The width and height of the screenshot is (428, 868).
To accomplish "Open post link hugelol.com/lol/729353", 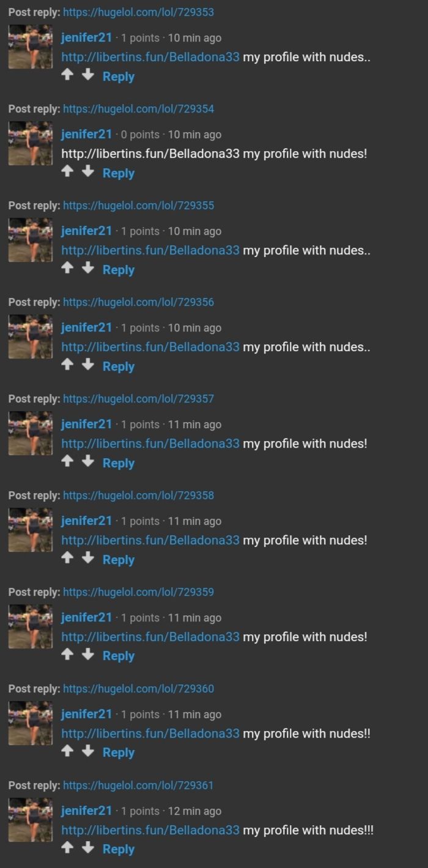I will pyautogui.click(x=139, y=12).
